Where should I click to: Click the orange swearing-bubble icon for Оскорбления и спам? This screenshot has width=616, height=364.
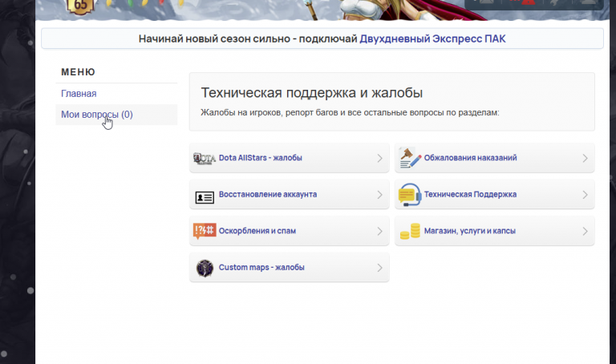point(205,231)
